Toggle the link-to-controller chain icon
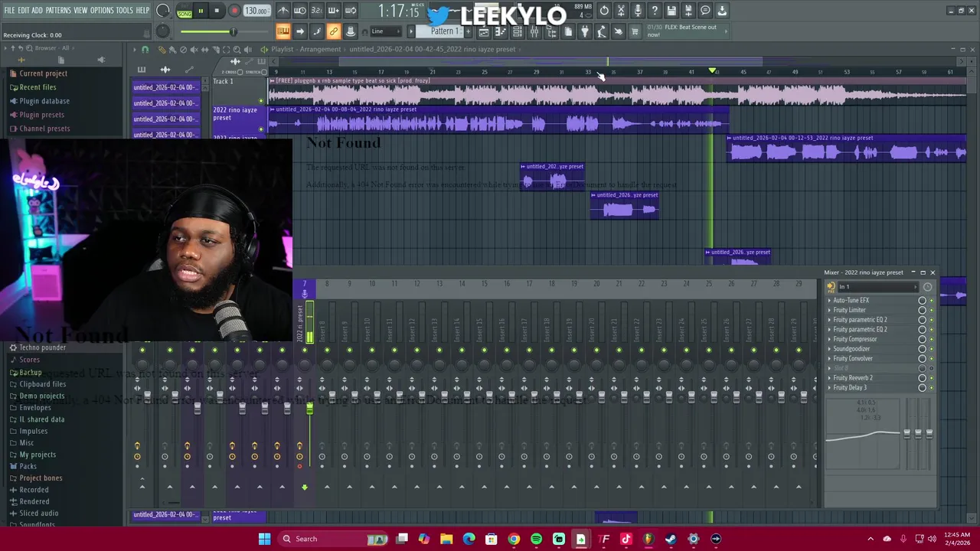The width and height of the screenshot is (980, 551). pyautogui.click(x=333, y=31)
